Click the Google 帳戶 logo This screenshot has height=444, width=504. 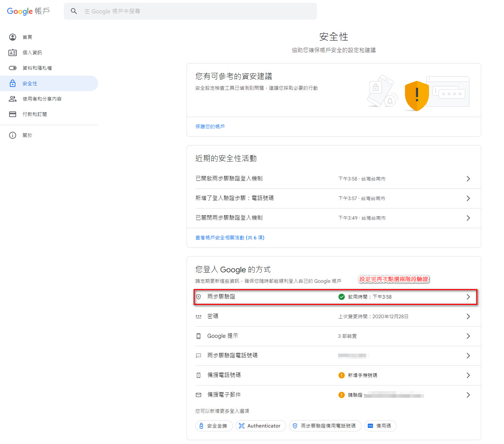(x=28, y=11)
